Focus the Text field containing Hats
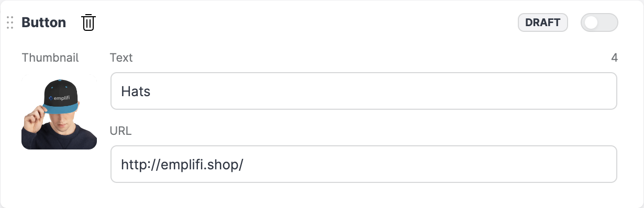 364,91
